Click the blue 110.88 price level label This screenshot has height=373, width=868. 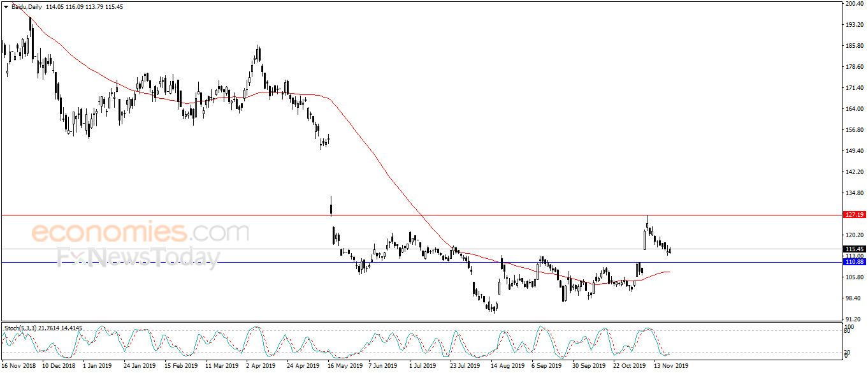click(x=853, y=262)
